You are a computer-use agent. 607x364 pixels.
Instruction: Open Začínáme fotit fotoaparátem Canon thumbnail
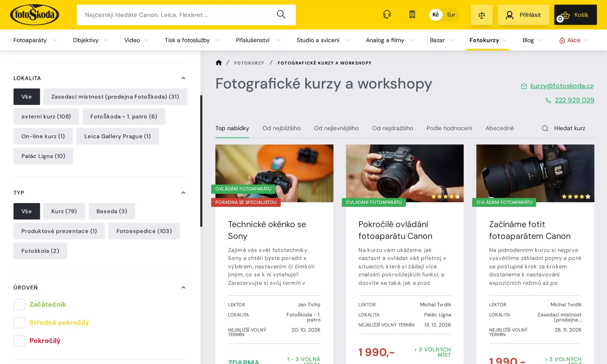535,173
